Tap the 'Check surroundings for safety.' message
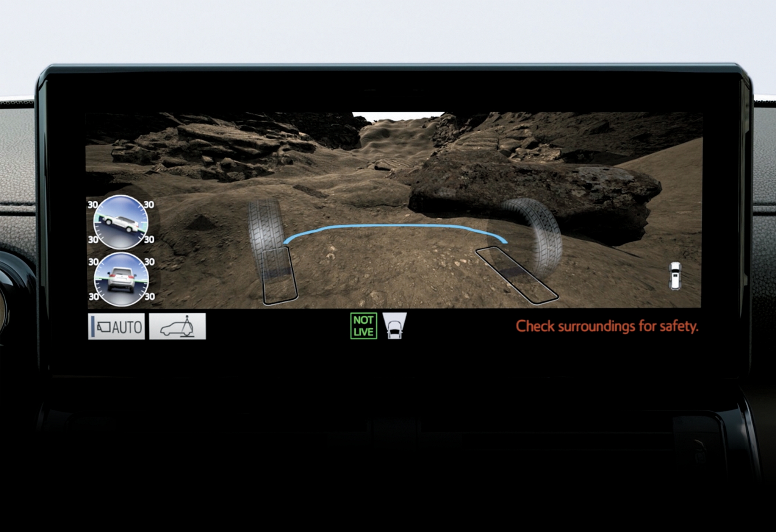 (607, 326)
